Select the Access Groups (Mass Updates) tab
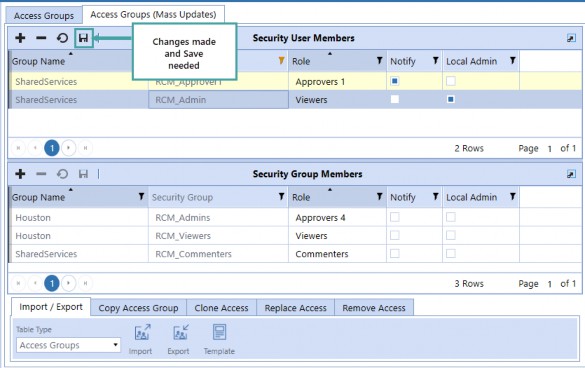The width and height of the screenshot is (585, 368). (153, 15)
